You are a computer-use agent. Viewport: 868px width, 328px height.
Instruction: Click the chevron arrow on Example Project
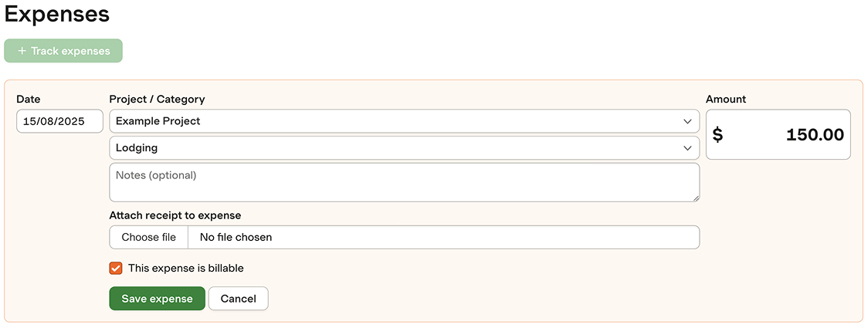(x=687, y=121)
